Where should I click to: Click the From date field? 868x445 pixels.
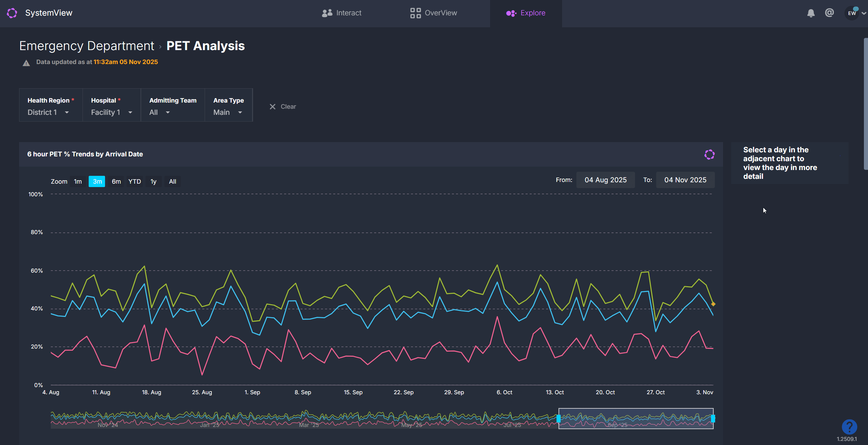(x=605, y=180)
